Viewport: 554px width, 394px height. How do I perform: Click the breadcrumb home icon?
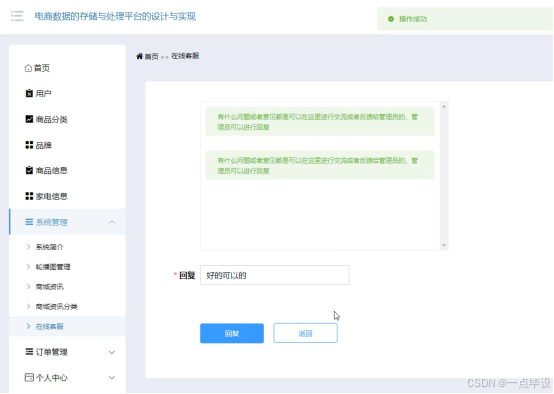[x=140, y=56]
